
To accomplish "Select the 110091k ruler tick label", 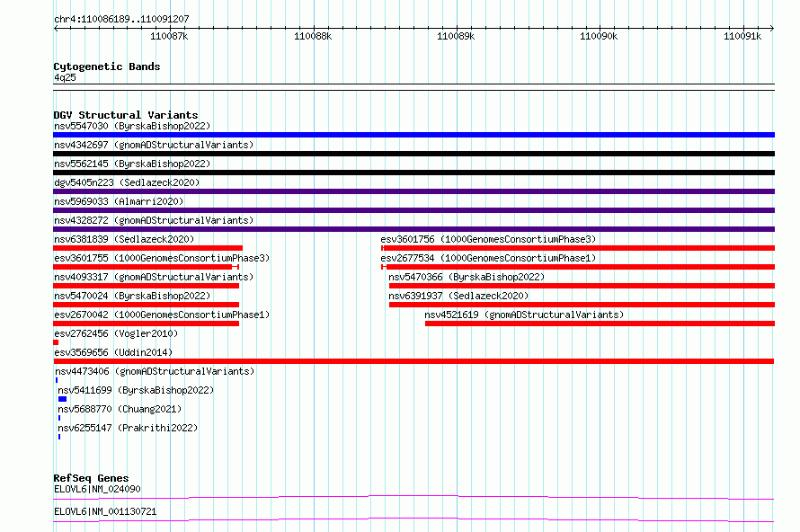I will point(742,36).
